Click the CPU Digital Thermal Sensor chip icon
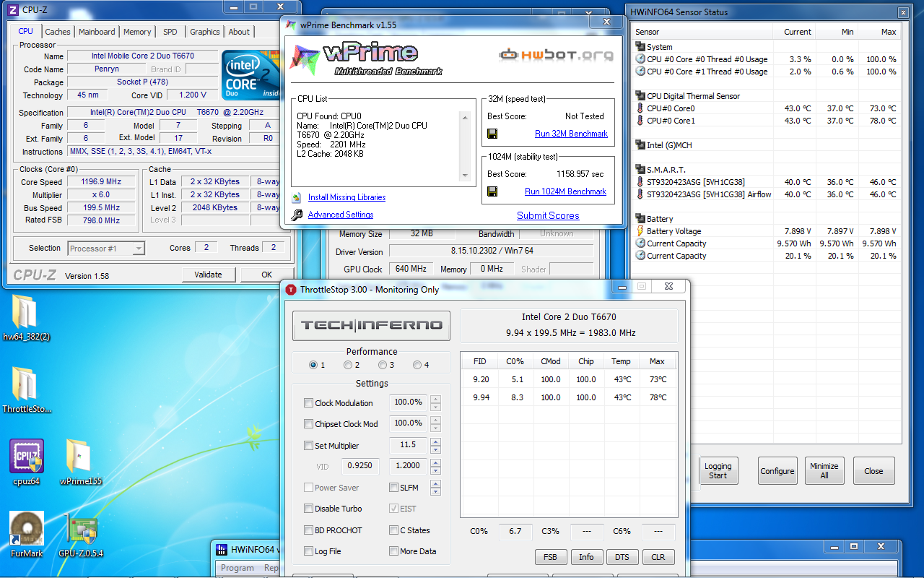924x578 pixels. click(640, 96)
